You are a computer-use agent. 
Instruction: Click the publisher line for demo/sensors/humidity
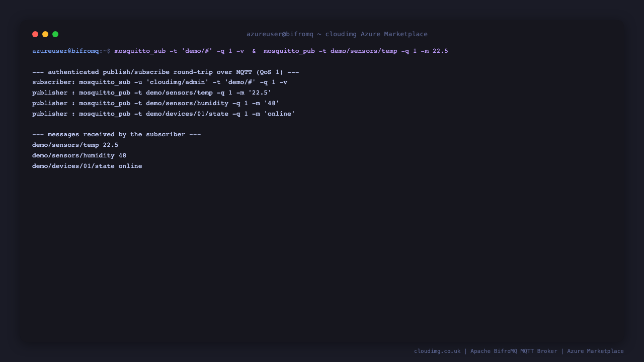point(155,104)
